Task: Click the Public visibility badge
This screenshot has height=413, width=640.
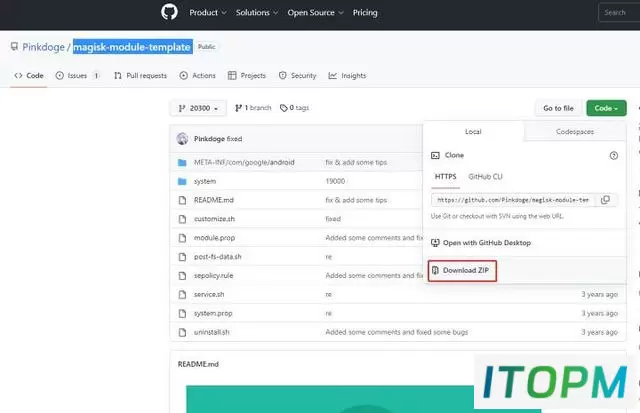Action: click(x=207, y=47)
